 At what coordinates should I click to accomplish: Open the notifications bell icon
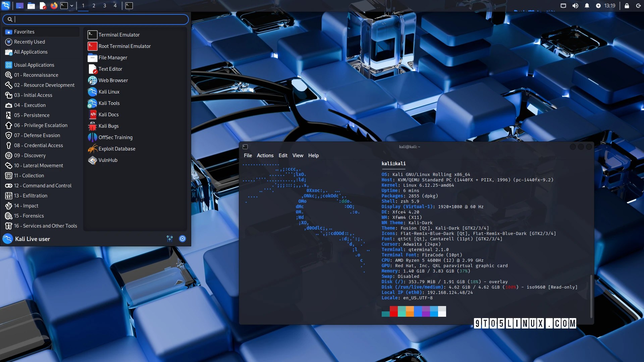587,6
